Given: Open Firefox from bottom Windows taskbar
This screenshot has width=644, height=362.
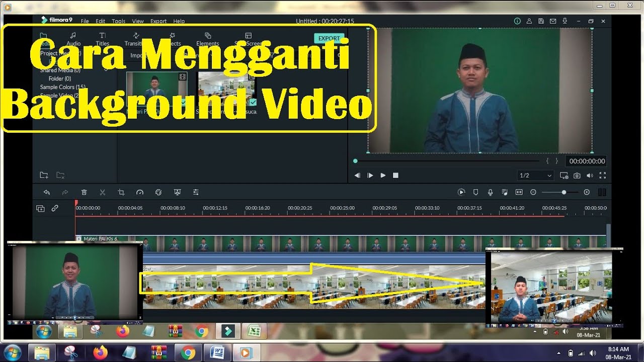Looking at the screenshot, I should (x=100, y=353).
